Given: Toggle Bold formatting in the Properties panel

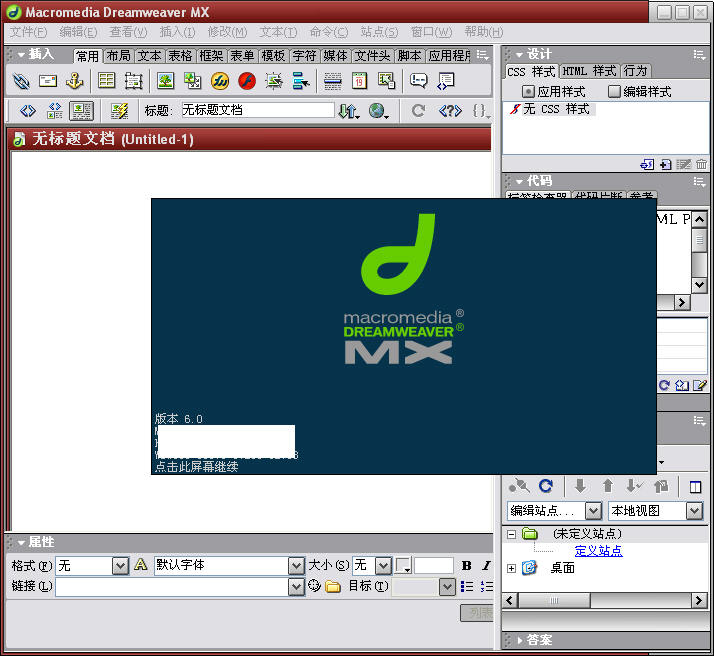Looking at the screenshot, I should (467, 566).
